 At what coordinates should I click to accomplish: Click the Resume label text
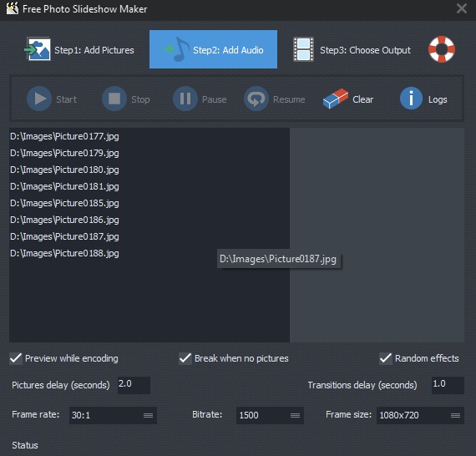point(289,99)
